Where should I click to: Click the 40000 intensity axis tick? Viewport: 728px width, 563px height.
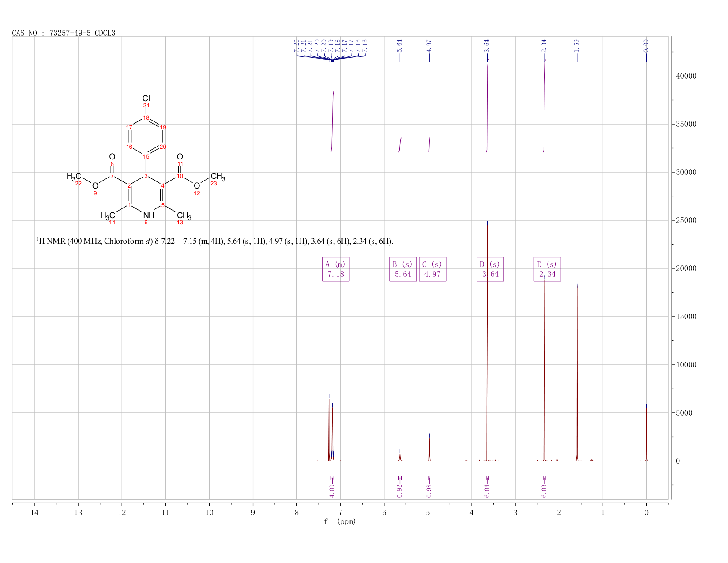tap(686, 76)
